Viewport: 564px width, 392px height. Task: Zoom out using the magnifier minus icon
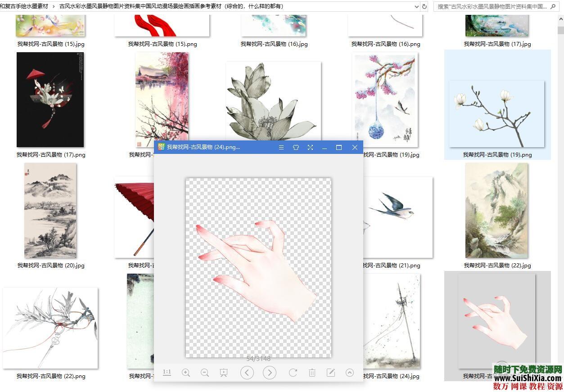[x=205, y=373]
